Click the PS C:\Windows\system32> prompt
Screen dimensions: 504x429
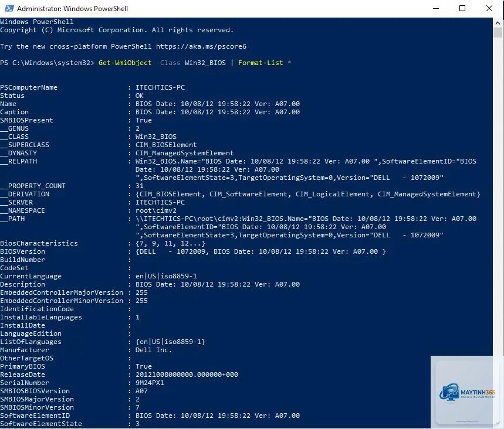point(47,63)
